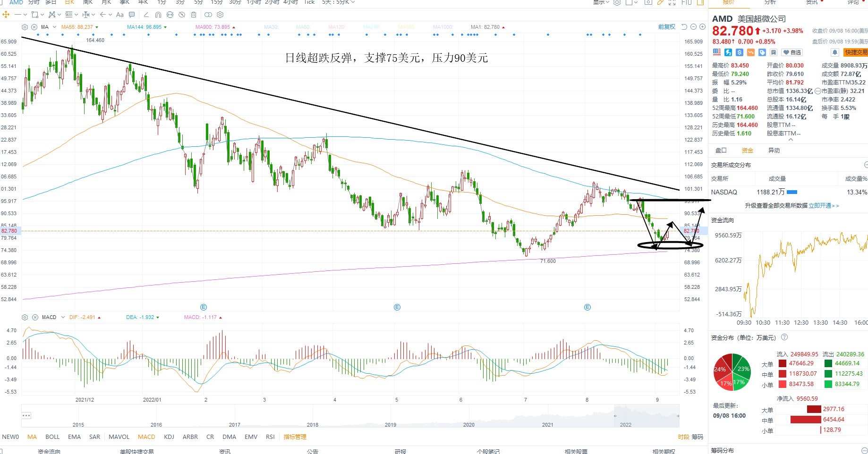Click the 时段 session button
The image size is (868, 454).
[683, 437]
